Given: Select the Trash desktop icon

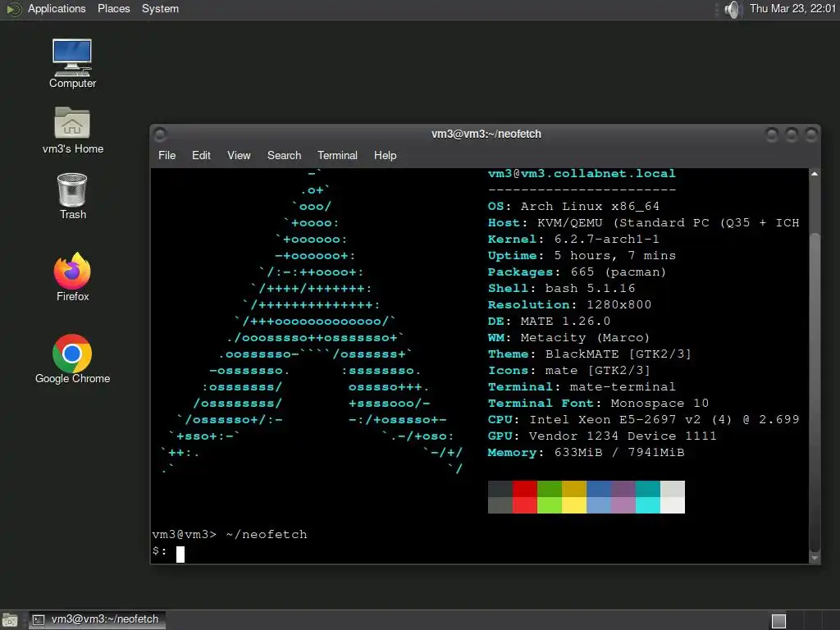Looking at the screenshot, I should (72, 196).
